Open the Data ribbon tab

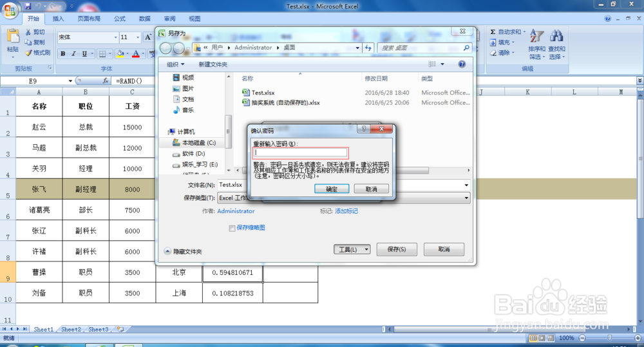click(x=144, y=19)
